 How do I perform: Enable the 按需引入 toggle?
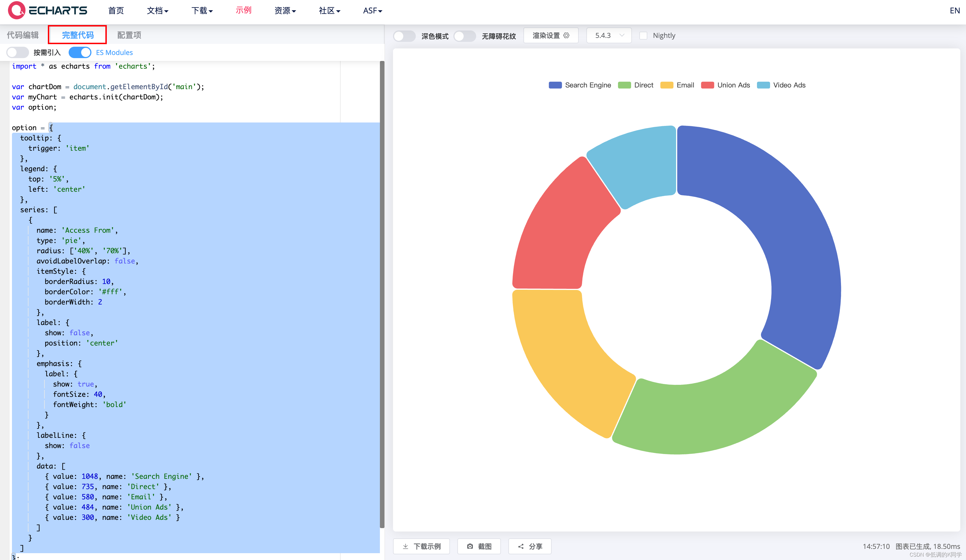pyautogui.click(x=17, y=52)
